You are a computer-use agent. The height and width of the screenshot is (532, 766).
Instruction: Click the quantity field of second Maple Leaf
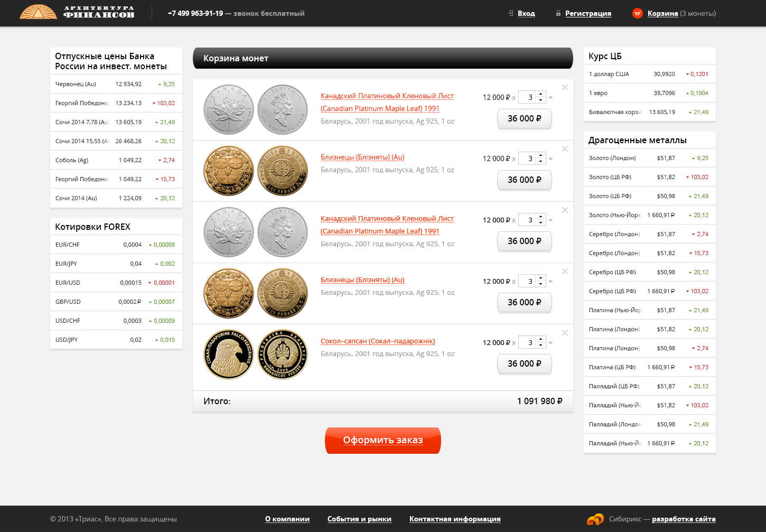coord(528,220)
